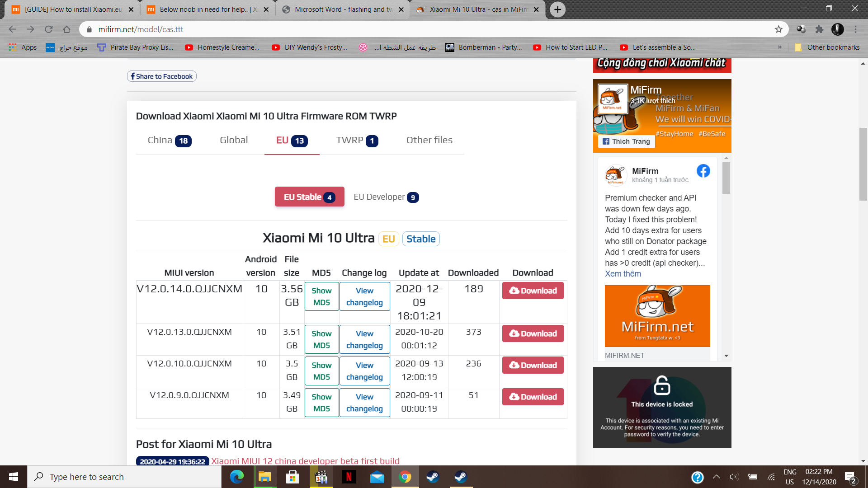Bookmark this page with star icon
Image resolution: width=868 pixels, height=488 pixels.
tap(778, 29)
